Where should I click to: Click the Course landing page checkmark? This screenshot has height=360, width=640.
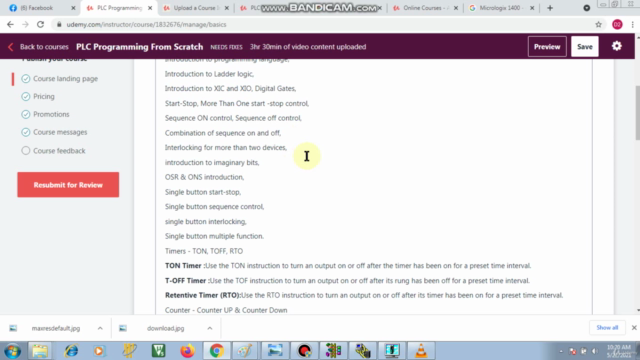pyautogui.click(x=26, y=78)
